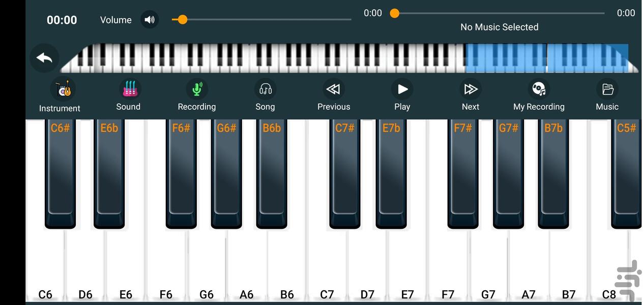Move the playback position slider
Image resolution: width=644 pixels, height=305 pixels.
(x=394, y=13)
